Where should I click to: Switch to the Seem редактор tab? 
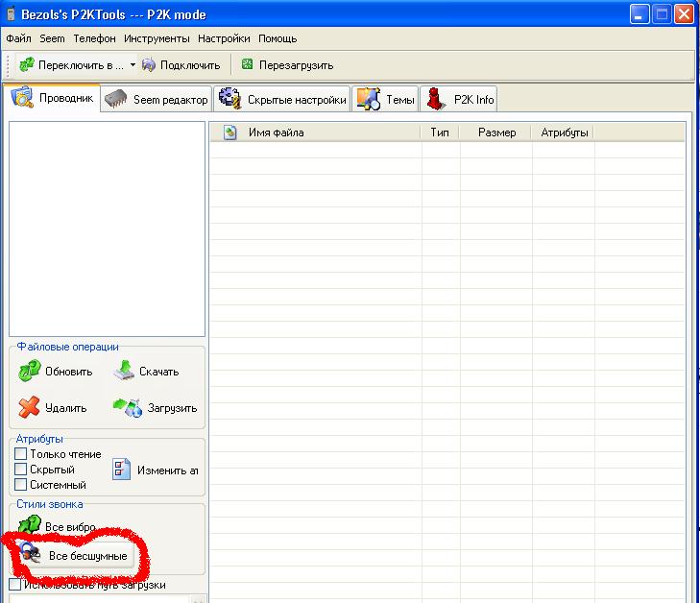(157, 100)
